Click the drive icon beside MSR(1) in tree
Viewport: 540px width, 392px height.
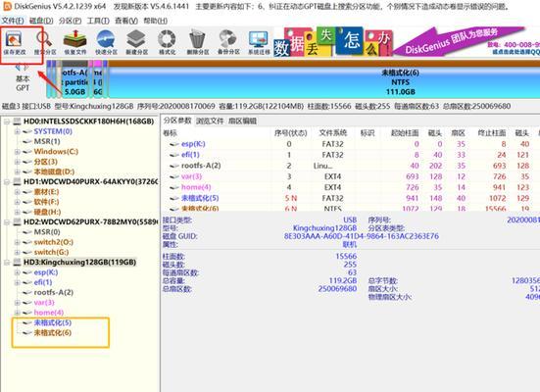tap(27, 141)
